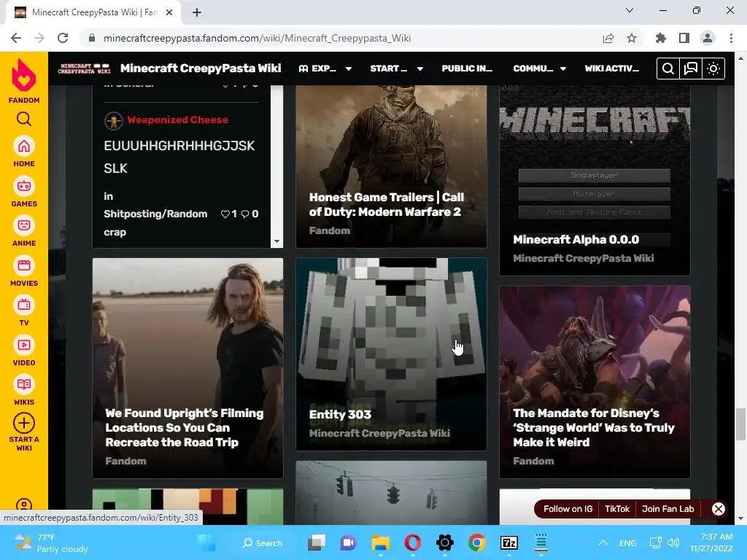Open Weaponized Cheese user link
This screenshot has height=560, width=747.
point(178,120)
